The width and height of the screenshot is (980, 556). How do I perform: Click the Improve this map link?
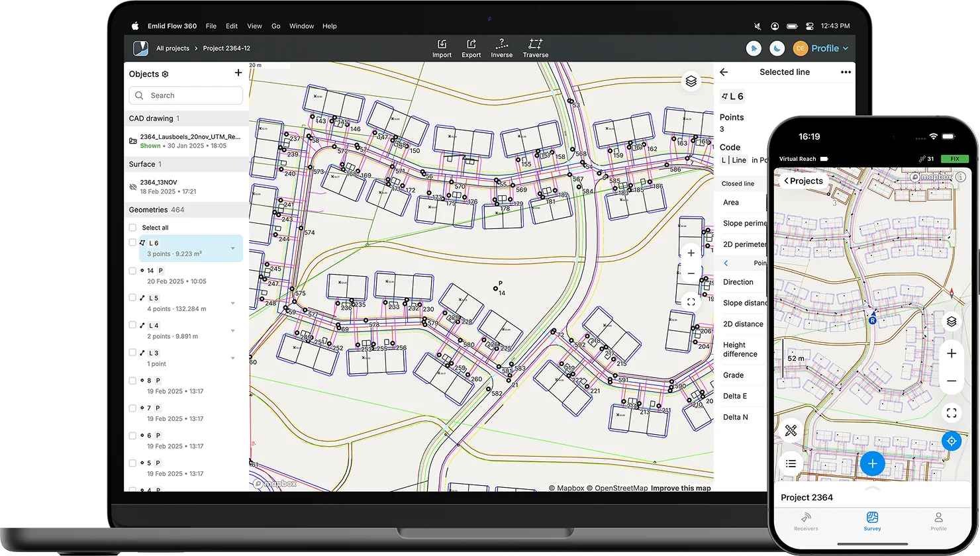[680, 488]
